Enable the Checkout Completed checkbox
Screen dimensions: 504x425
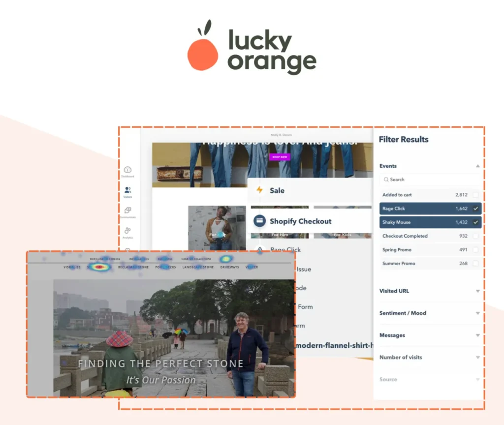(x=475, y=236)
